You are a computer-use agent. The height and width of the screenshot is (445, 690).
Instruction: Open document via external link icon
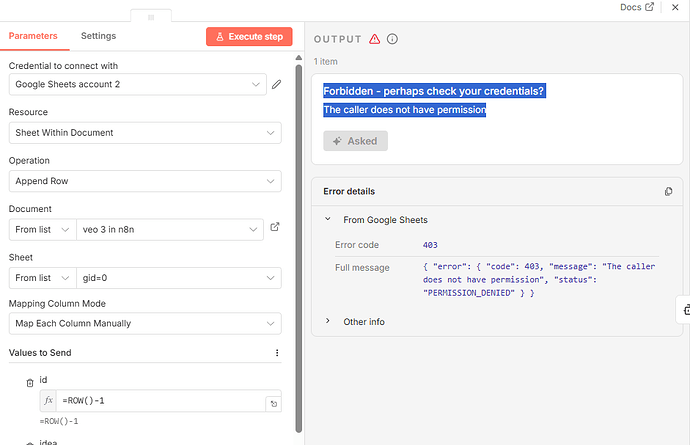[x=275, y=227]
